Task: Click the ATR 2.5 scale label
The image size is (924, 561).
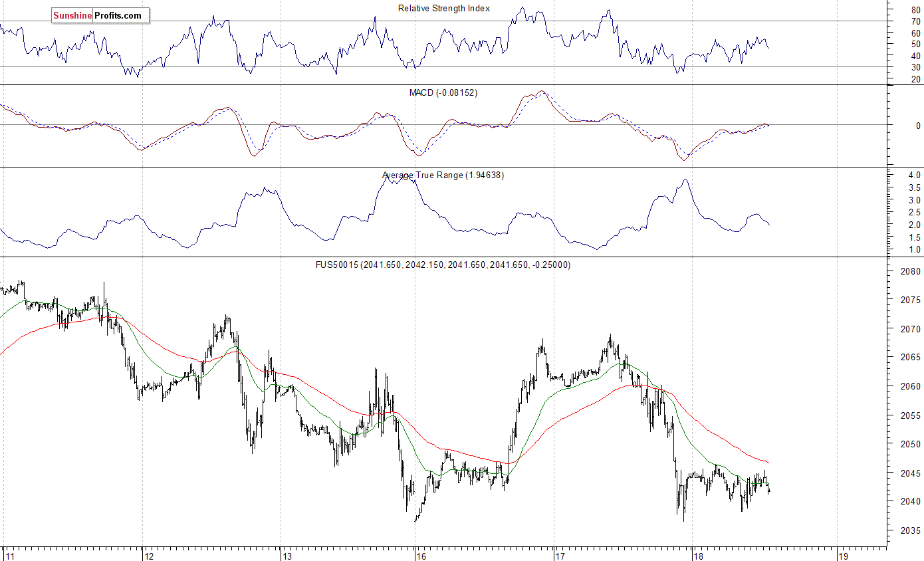Action: [914, 212]
